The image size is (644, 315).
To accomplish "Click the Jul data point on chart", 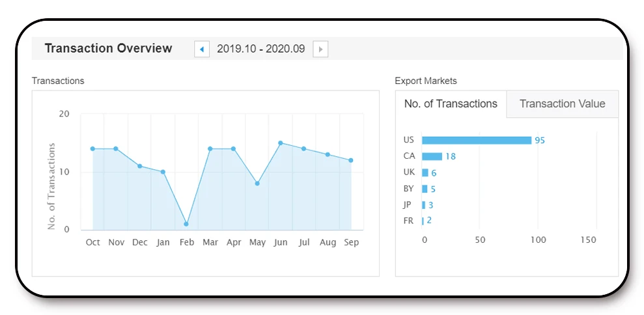I will click(303, 148).
